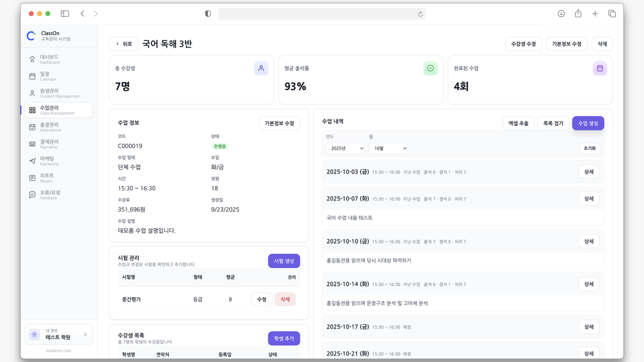Go back using the 뒤로 button
The image size is (644, 362).
coord(123,44)
